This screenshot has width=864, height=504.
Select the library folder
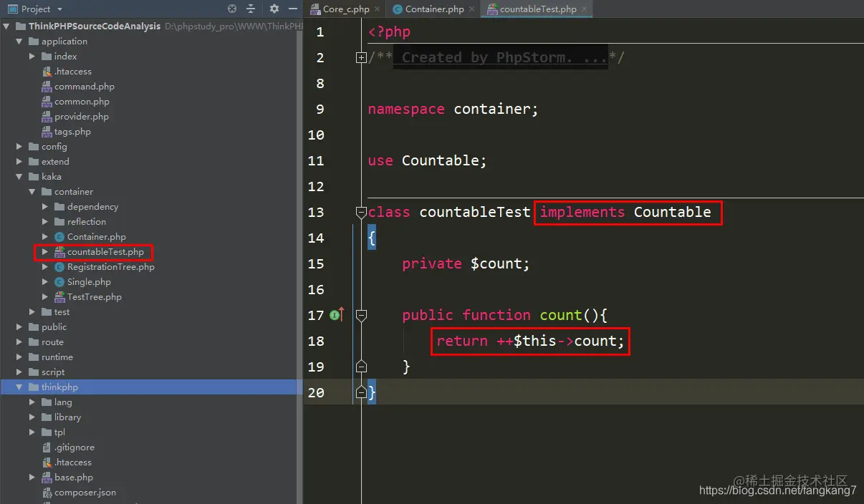click(x=67, y=417)
